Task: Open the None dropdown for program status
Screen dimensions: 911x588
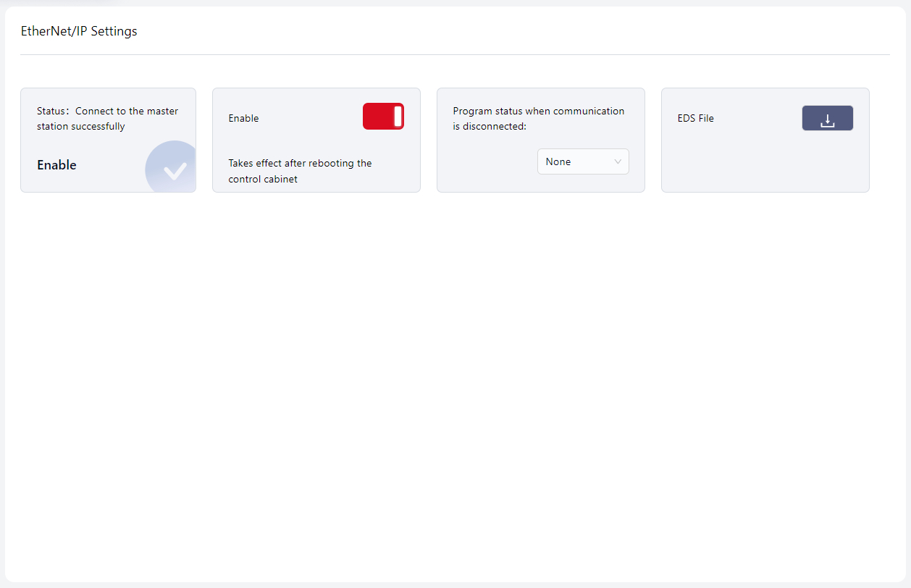Action: point(582,161)
